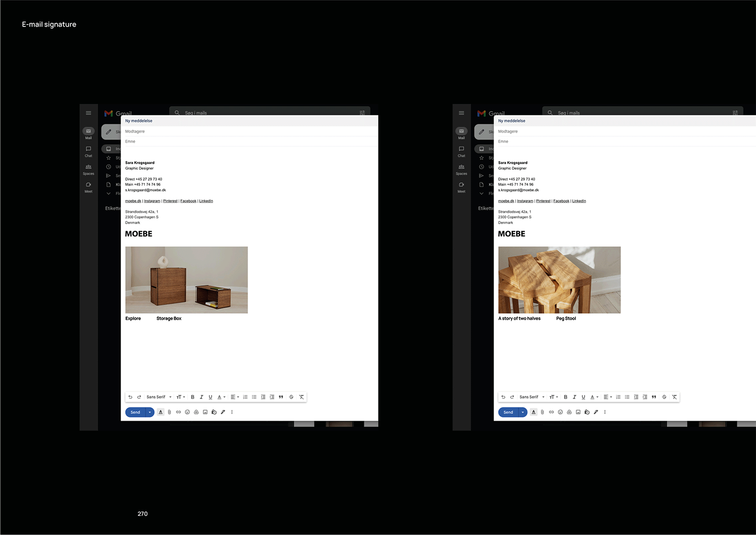Screen dimensions: 756x535
Task: Open LinkedIn link in right signature
Action: [x=579, y=201]
